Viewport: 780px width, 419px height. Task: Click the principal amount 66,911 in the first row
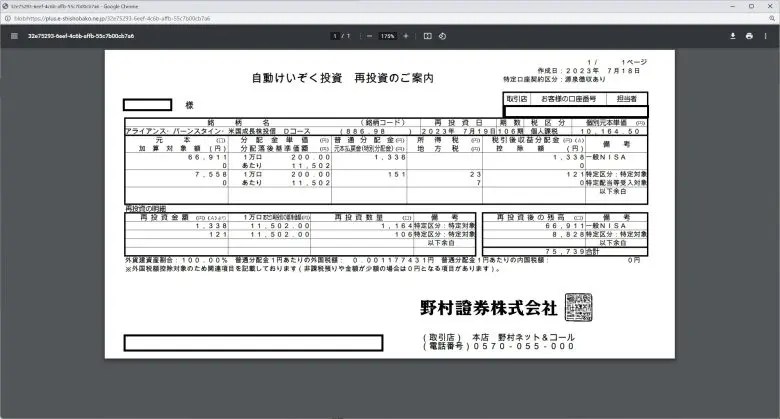(207, 157)
